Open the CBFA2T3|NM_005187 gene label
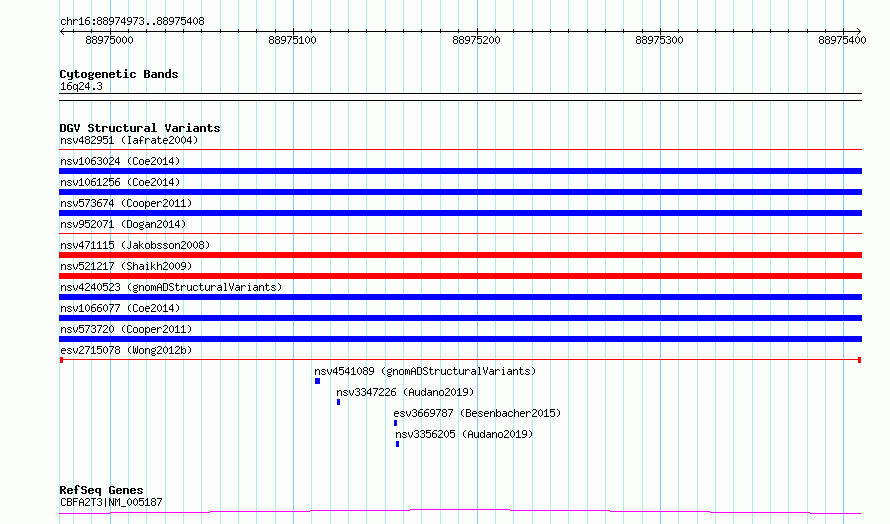 111,502
